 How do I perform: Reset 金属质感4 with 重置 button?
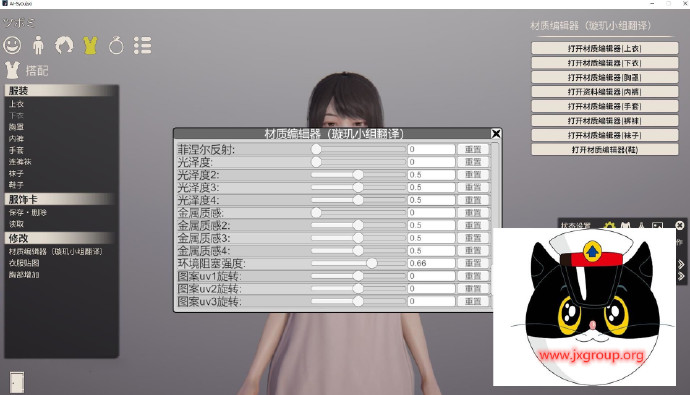coord(473,251)
